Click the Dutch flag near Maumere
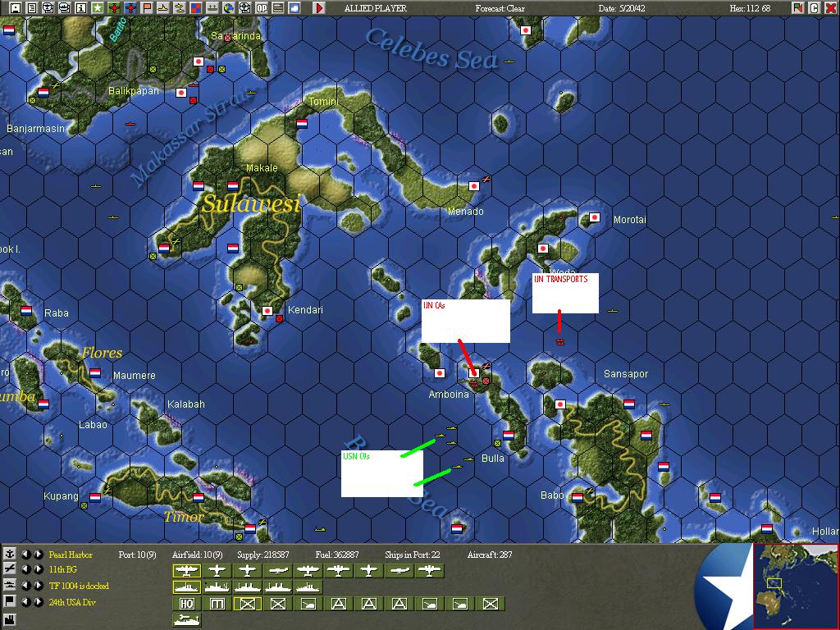The image size is (840, 630). tap(95, 372)
